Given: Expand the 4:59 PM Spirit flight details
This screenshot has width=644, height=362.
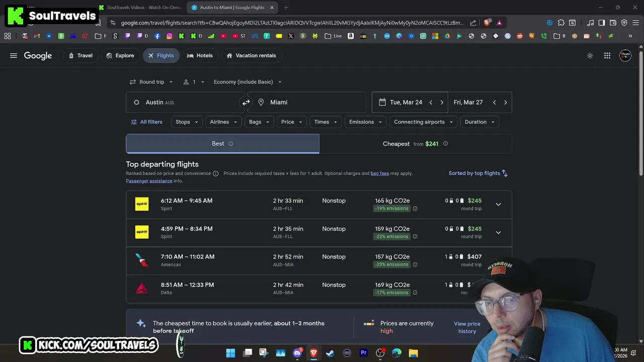Looking at the screenshot, I should (498, 233).
